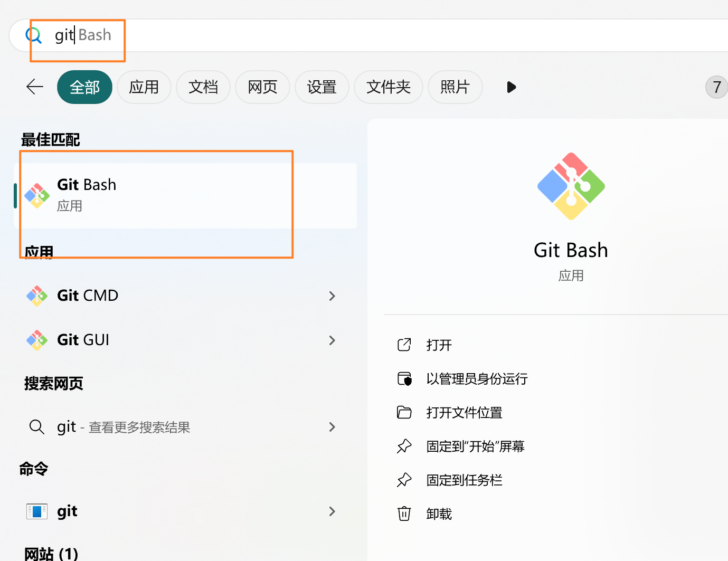This screenshot has height=561, width=728.
Task: Expand the git web search chevron
Action: coord(332,427)
